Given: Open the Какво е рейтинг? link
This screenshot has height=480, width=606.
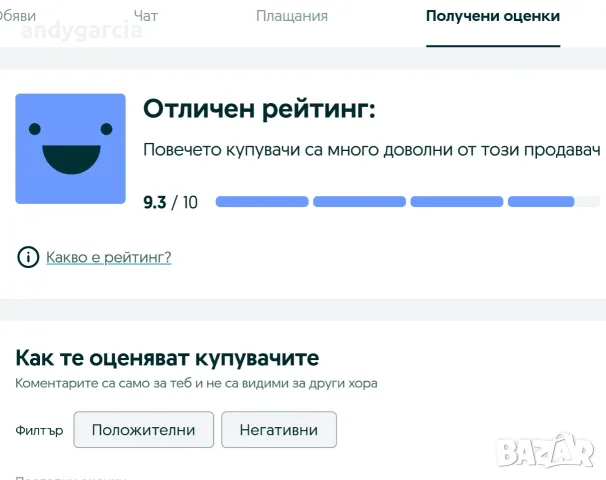Looking at the screenshot, I should (109, 257).
